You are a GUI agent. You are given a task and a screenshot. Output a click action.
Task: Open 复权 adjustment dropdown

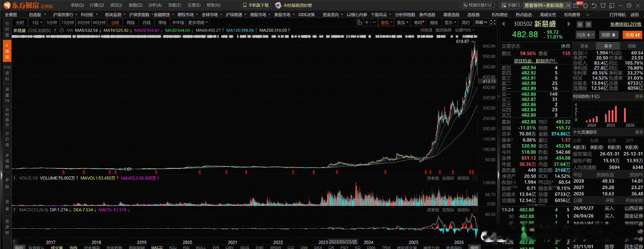386,23
